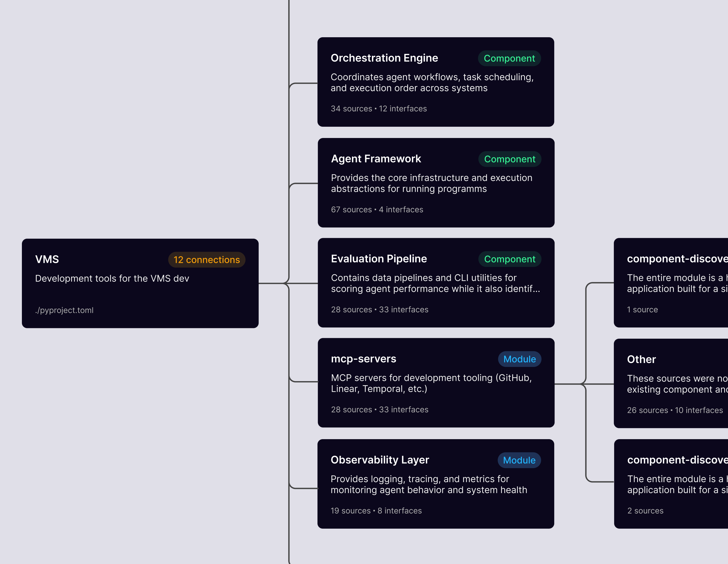Click '34 sources · 12 interfaces' text
The image size is (728, 564).
tap(379, 109)
